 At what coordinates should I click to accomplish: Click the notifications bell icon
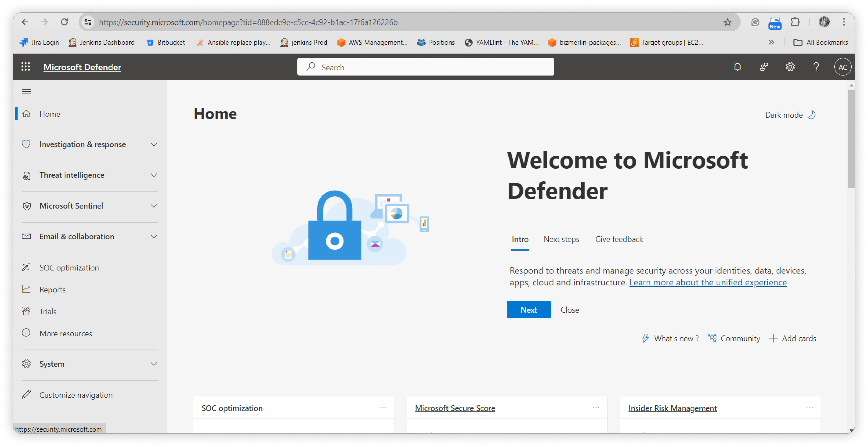pyautogui.click(x=737, y=67)
